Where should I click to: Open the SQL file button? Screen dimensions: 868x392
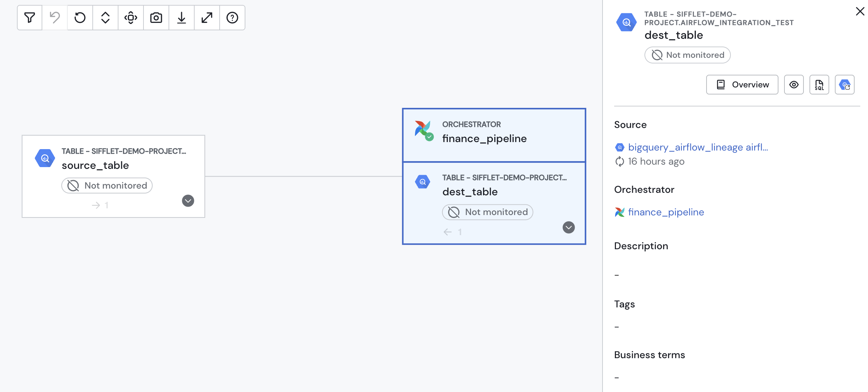(x=819, y=85)
